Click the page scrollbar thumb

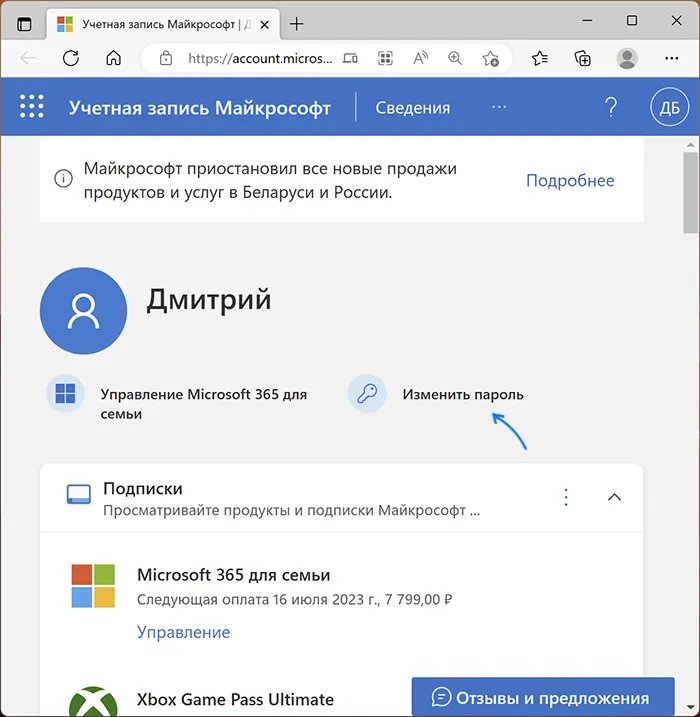(x=690, y=193)
